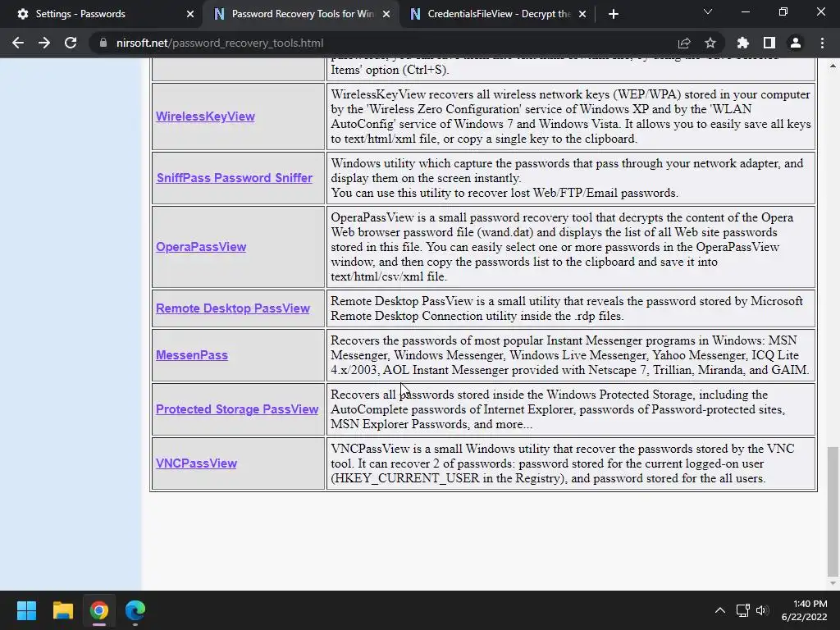Open the Chrome profile icon
Screen dimensions: 840x630
(x=796, y=43)
